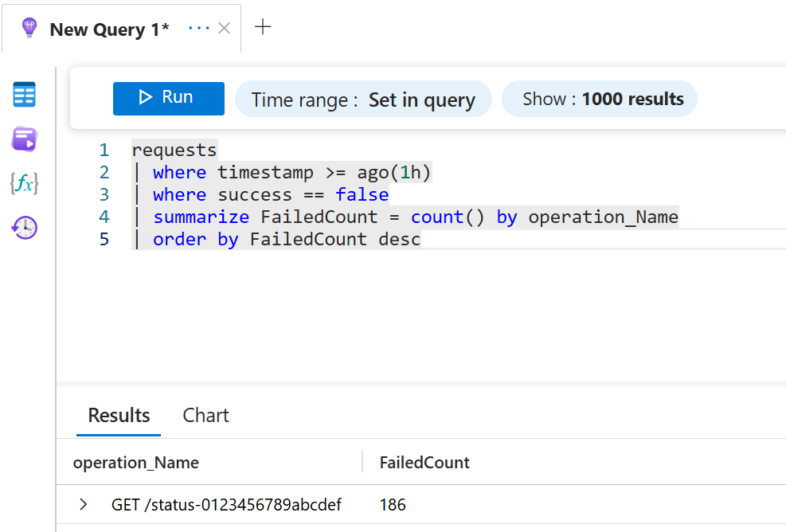Viewport: 786px width, 532px height.
Task: Select the FailedCount cell showing 186
Action: [x=393, y=505]
